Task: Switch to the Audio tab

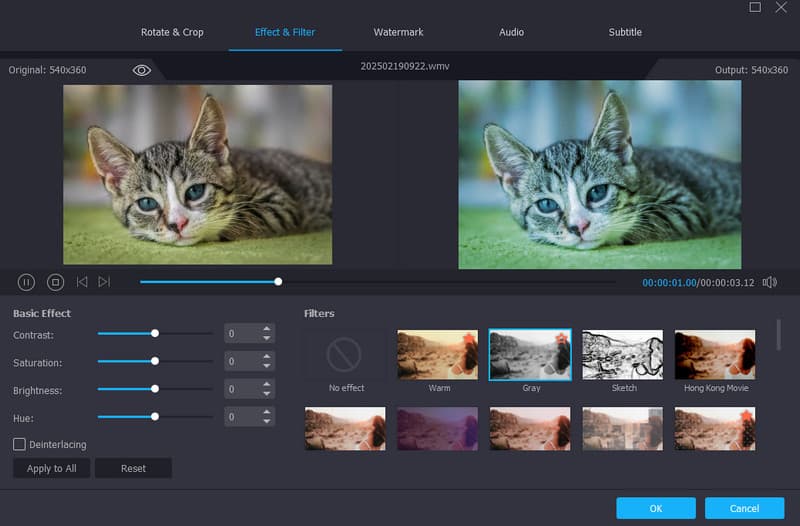Action: pyautogui.click(x=511, y=32)
